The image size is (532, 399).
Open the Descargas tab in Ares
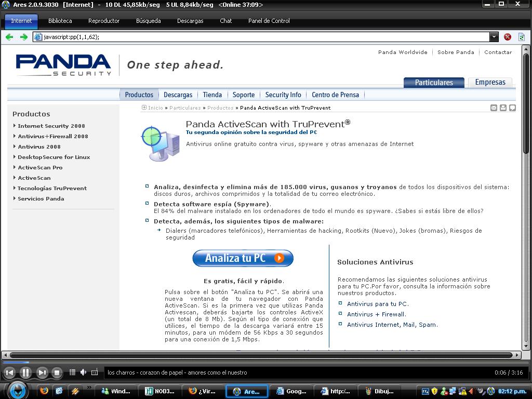[x=190, y=21]
